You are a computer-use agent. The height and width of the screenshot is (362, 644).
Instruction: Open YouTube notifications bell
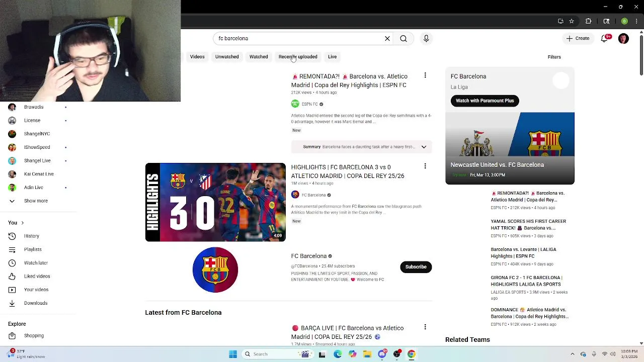click(x=605, y=38)
